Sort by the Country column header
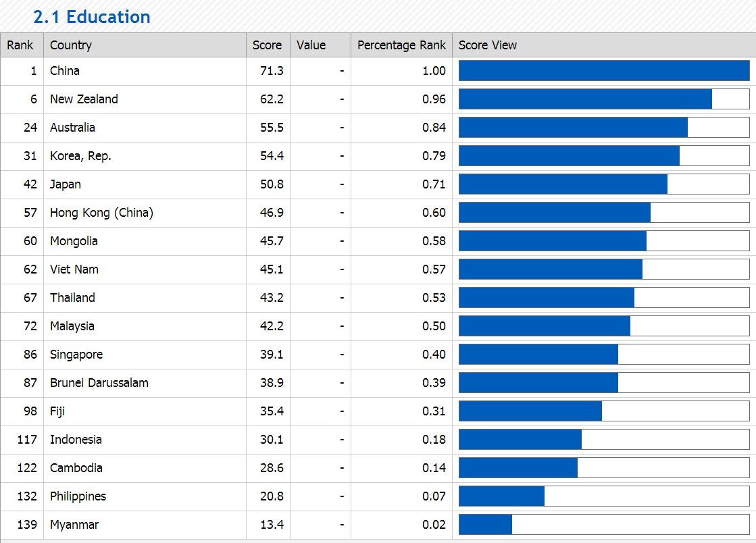Image resolution: width=756 pixels, height=543 pixels. pos(70,45)
